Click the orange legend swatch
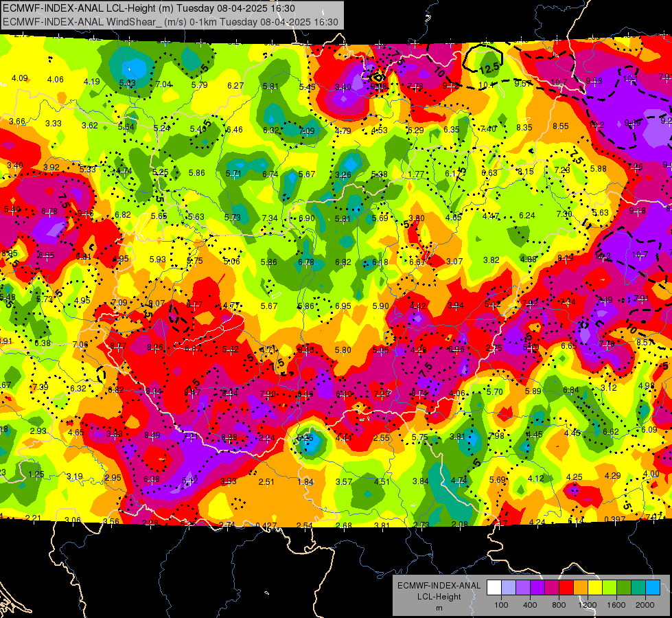This screenshot has width=672, height=618. [x=581, y=588]
